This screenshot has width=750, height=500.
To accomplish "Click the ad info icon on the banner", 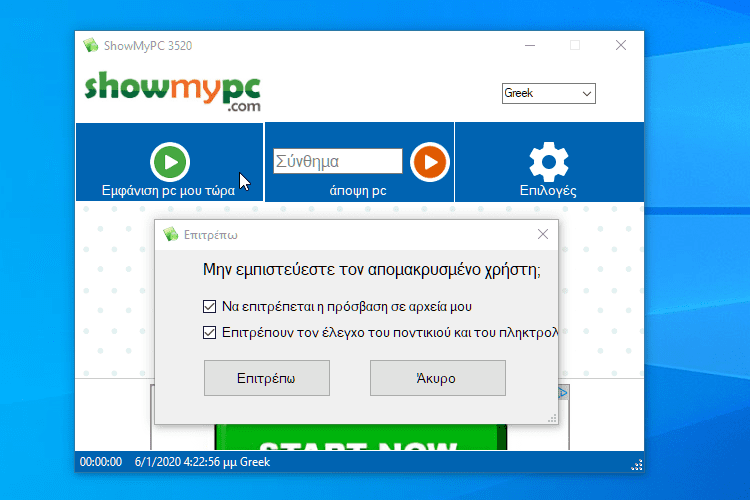I will pos(563,393).
